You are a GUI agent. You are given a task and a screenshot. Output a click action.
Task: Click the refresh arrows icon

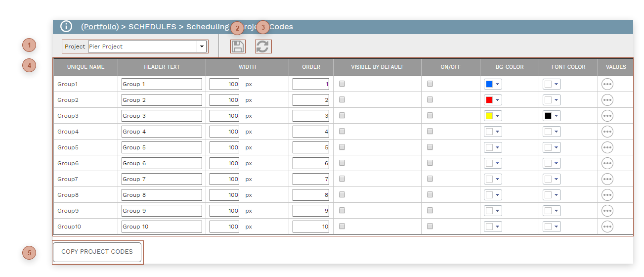[x=263, y=46]
